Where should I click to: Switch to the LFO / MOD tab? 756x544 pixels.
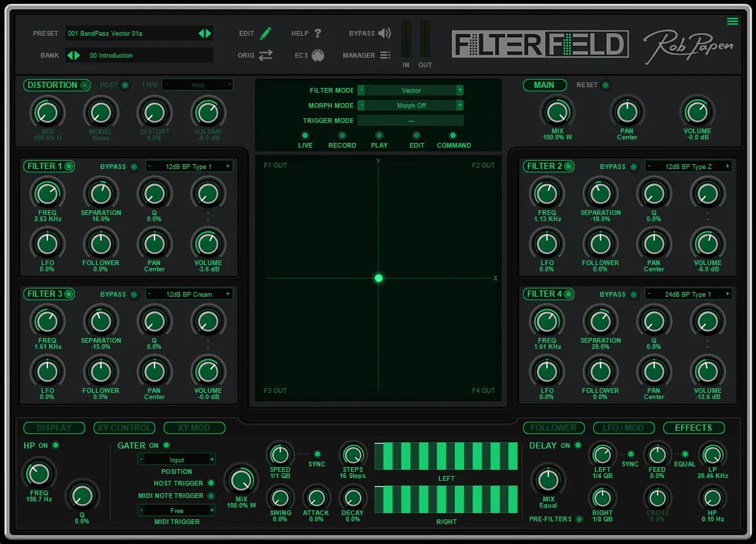(623, 428)
